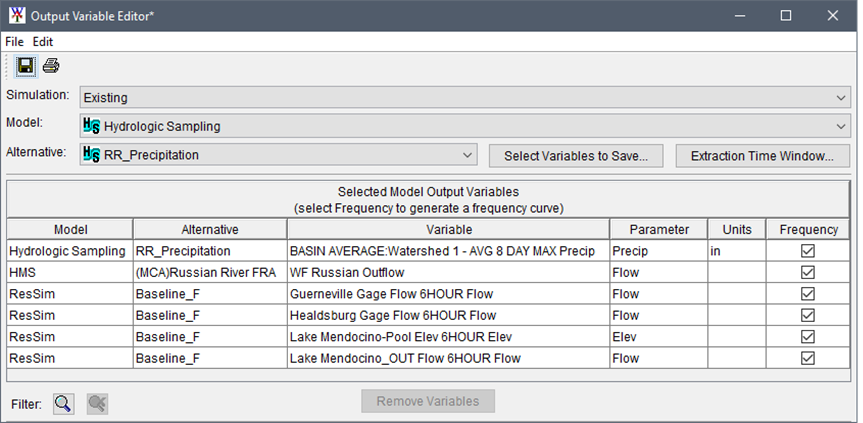863x423 pixels.
Task: Click the Units column header
Action: (x=737, y=229)
